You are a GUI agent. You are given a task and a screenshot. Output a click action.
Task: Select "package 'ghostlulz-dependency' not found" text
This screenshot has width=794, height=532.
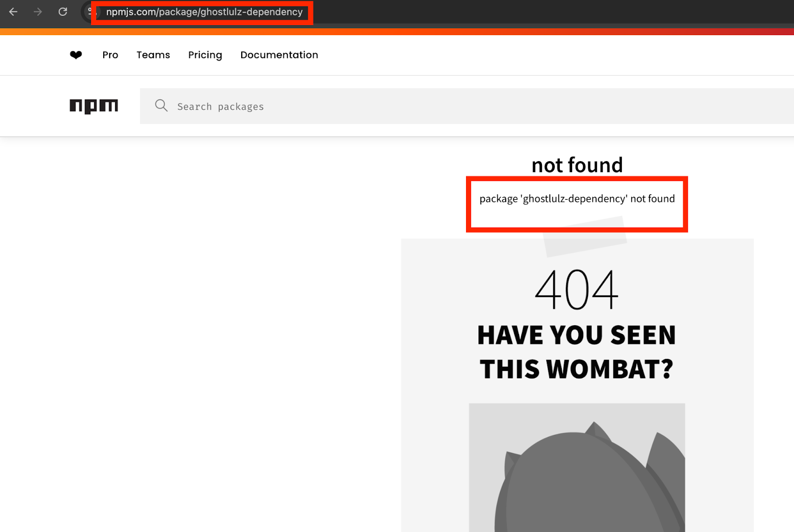point(577,199)
